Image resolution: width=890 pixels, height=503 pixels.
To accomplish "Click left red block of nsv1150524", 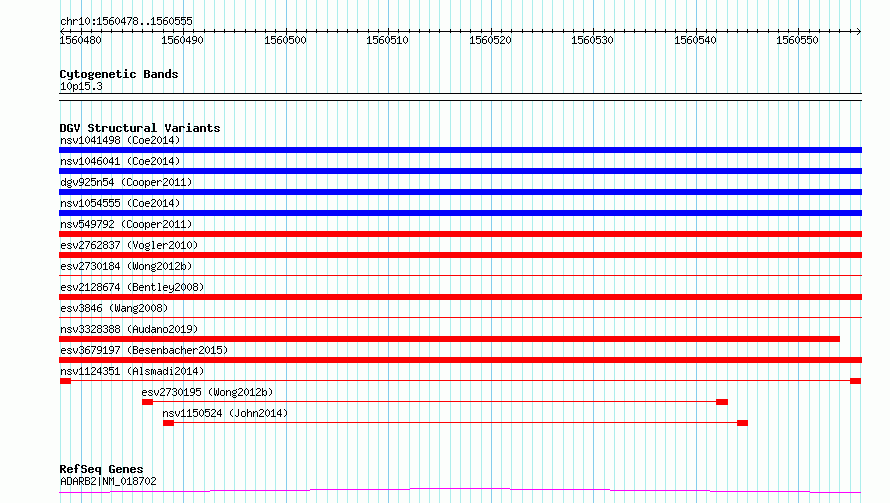I will pos(168,423).
